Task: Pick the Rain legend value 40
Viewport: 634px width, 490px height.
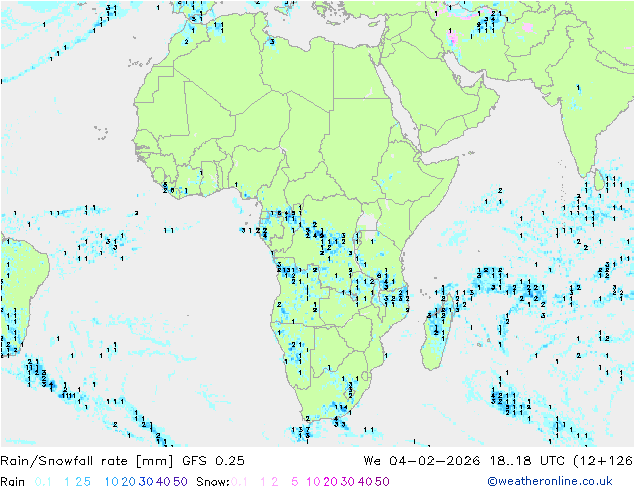Action: pyautogui.click(x=163, y=482)
